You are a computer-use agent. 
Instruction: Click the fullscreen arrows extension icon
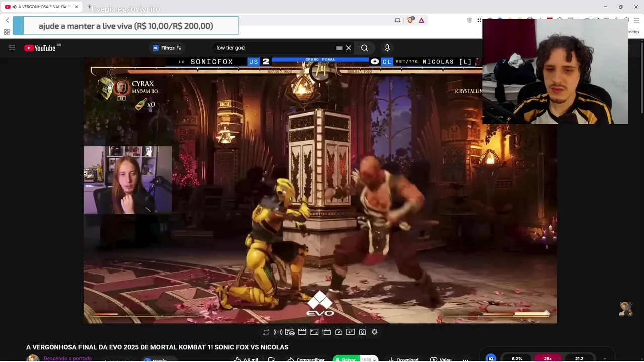tap(479, 20)
